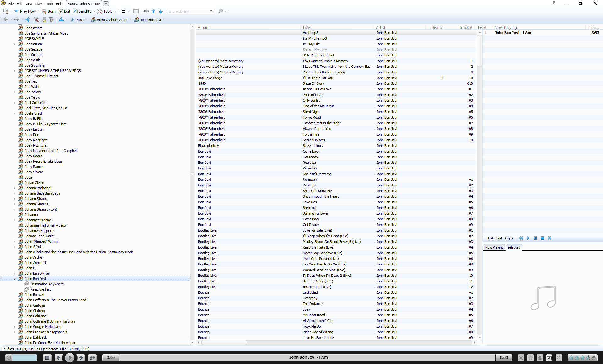Switch to the Selected tab
Viewport: 603px width, 364px height.
[x=513, y=247]
